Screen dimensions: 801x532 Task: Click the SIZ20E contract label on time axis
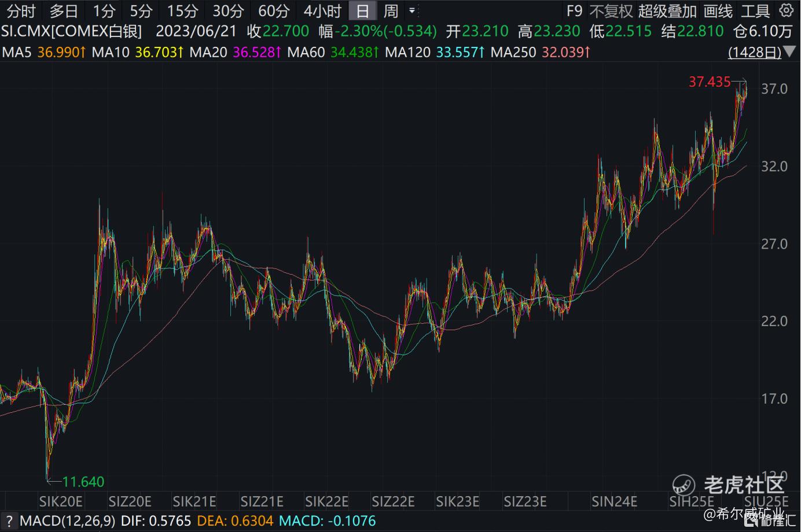130,501
